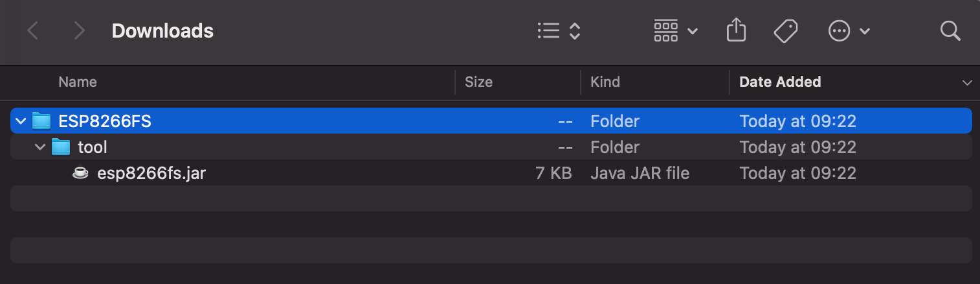Sort files by the Name column
Screen dimensions: 980x284
click(x=78, y=82)
